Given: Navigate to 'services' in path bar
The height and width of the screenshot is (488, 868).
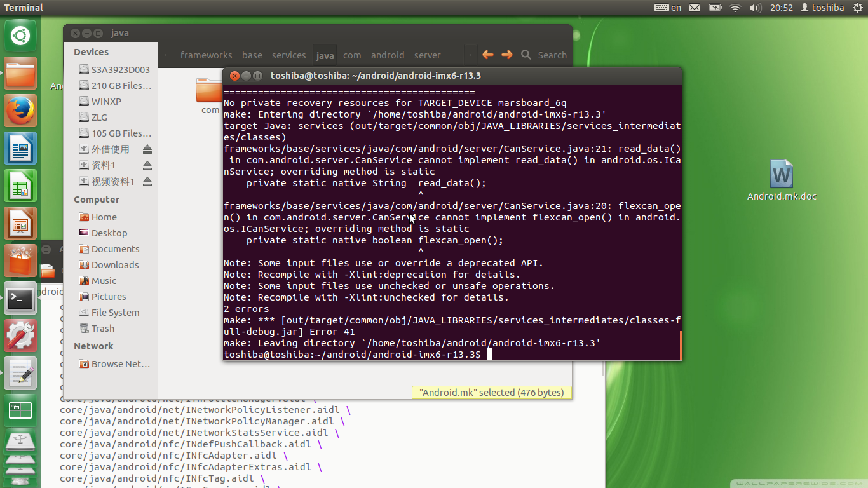Looking at the screenshot, I should [288, 55].
